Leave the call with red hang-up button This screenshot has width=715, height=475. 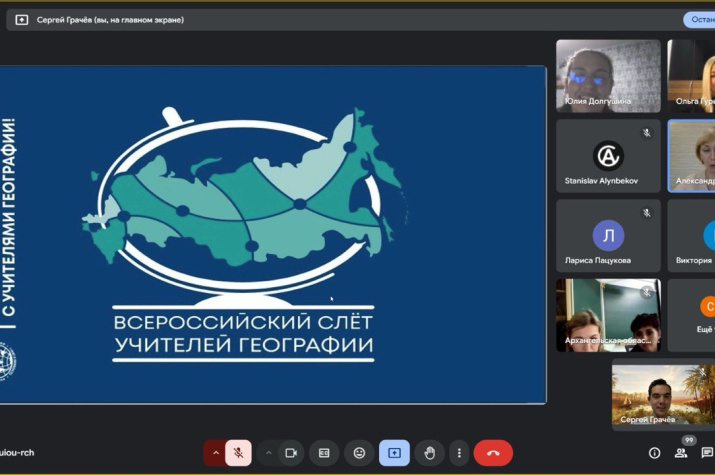coord(493,453)
